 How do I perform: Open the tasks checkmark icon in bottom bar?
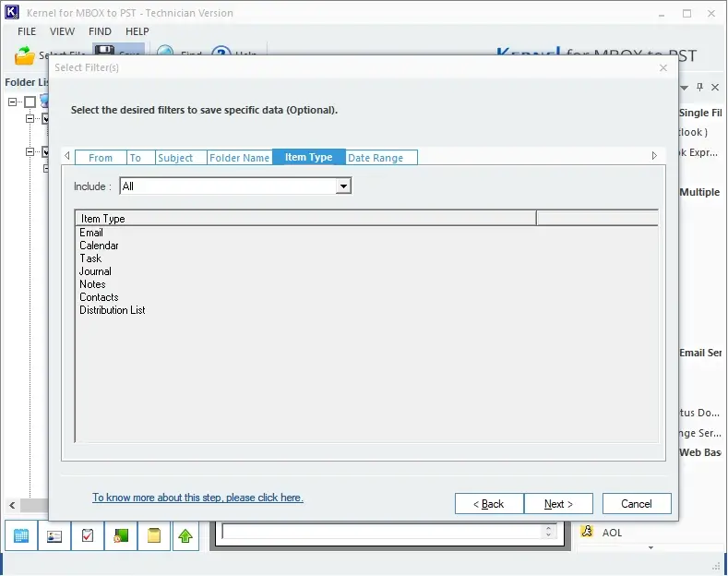(88, 536)
